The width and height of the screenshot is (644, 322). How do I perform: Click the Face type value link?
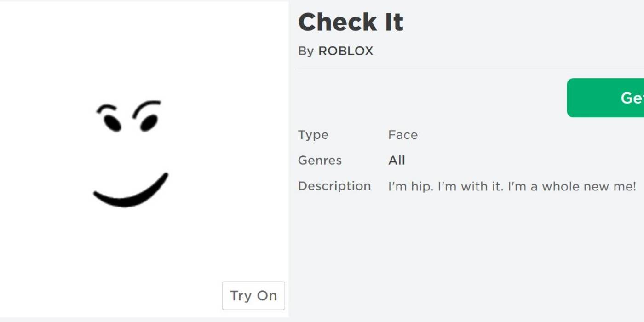click(x=403, y=135)
